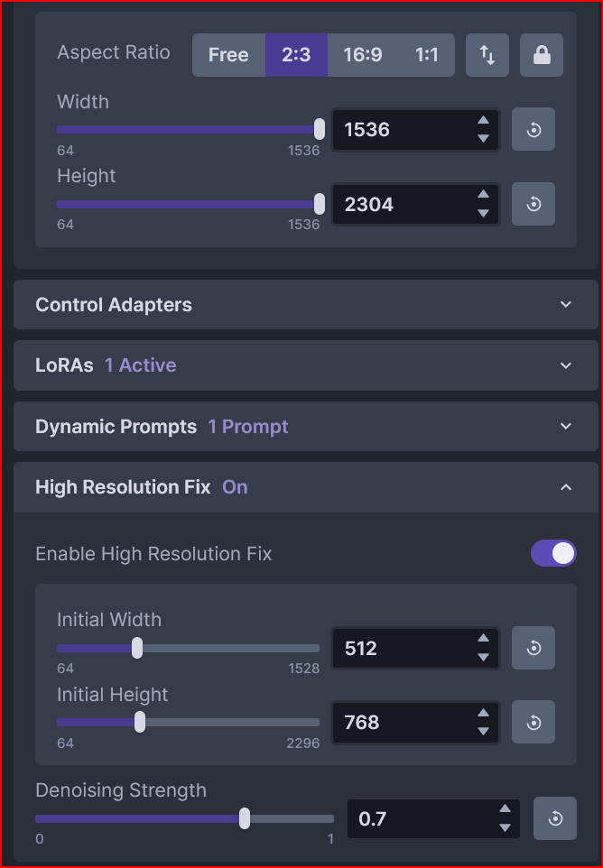
Task: Reset Denoising Strength using its reset icon
Action: (x=554, y=818)
